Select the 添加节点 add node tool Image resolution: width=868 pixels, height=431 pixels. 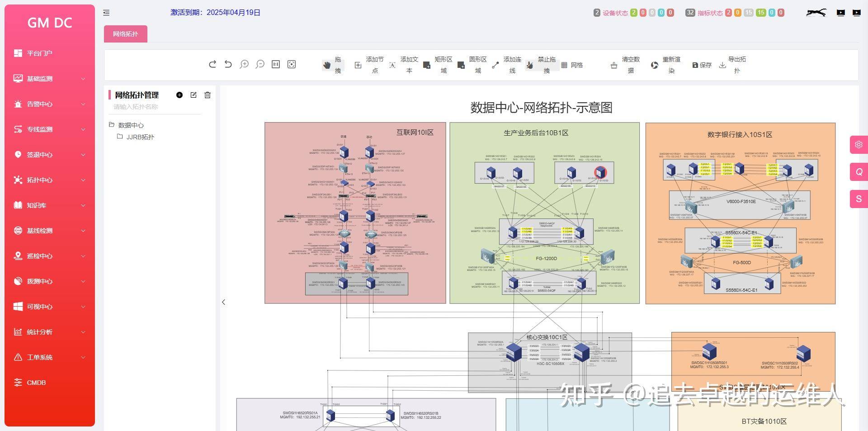370,65
